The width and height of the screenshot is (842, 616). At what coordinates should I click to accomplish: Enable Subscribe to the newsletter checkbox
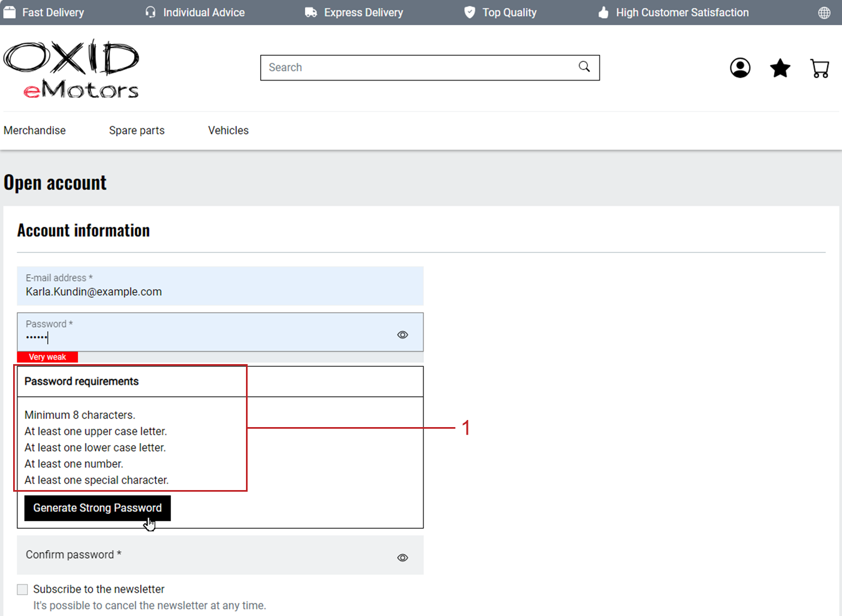[22, 589]
